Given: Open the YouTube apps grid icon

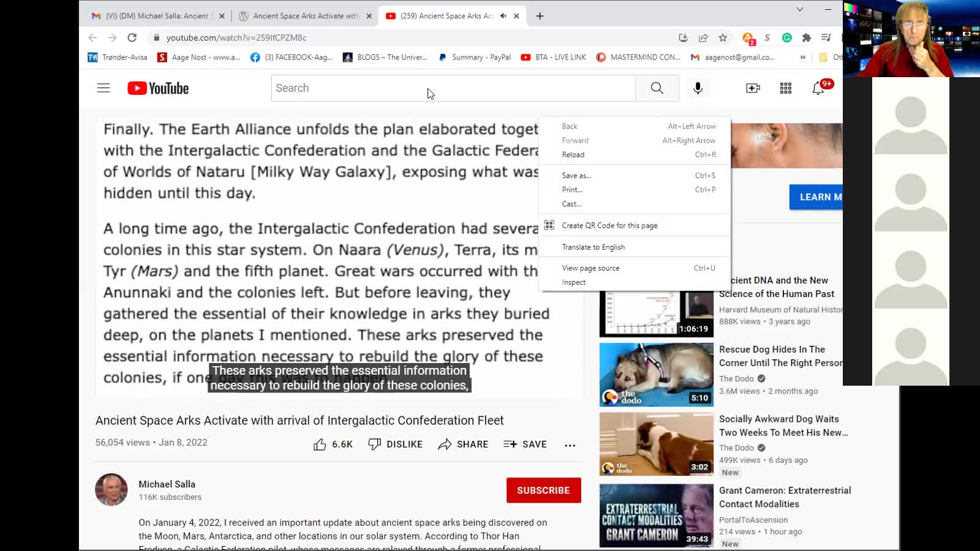Looking at the screenshot, I should coord(786,88).
